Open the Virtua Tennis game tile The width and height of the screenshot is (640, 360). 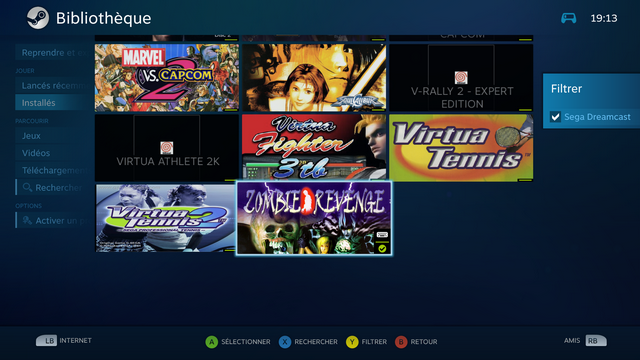461,148
